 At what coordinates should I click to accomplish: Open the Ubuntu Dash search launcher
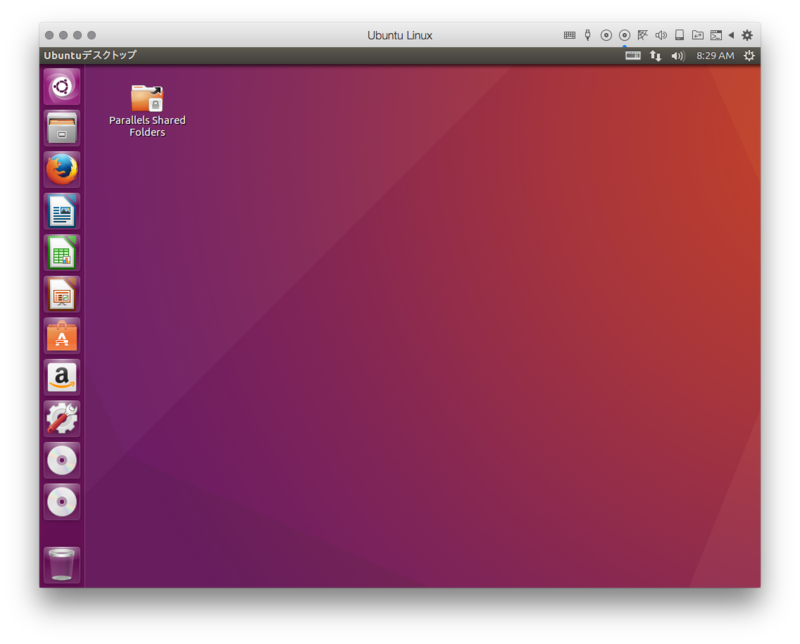pos(62,86)
